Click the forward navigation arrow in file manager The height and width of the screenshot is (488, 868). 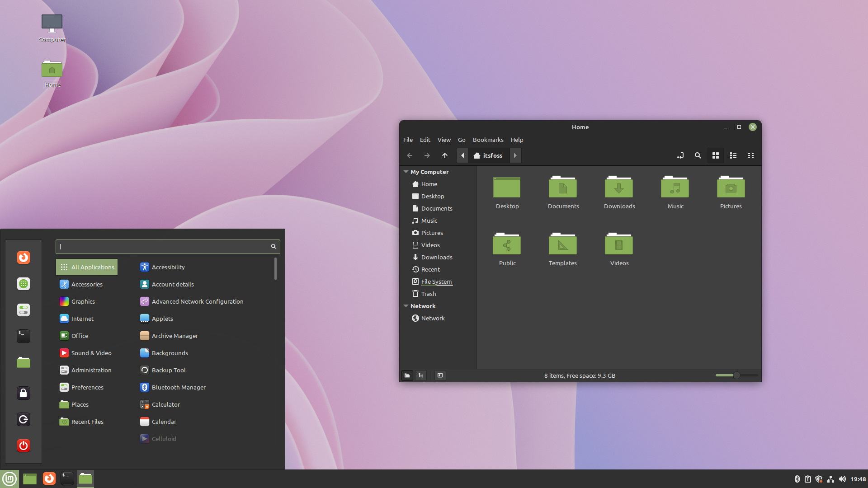point(427,155)
